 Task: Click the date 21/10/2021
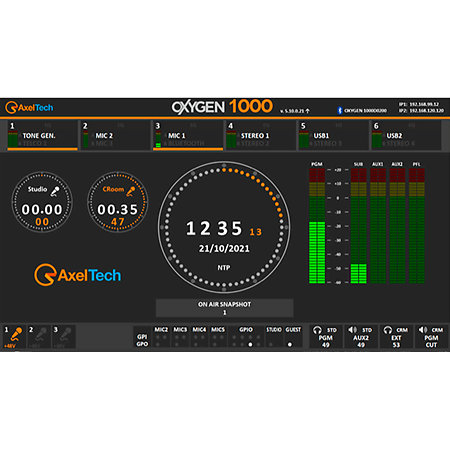pyautogui.click(x=224, y=248)
